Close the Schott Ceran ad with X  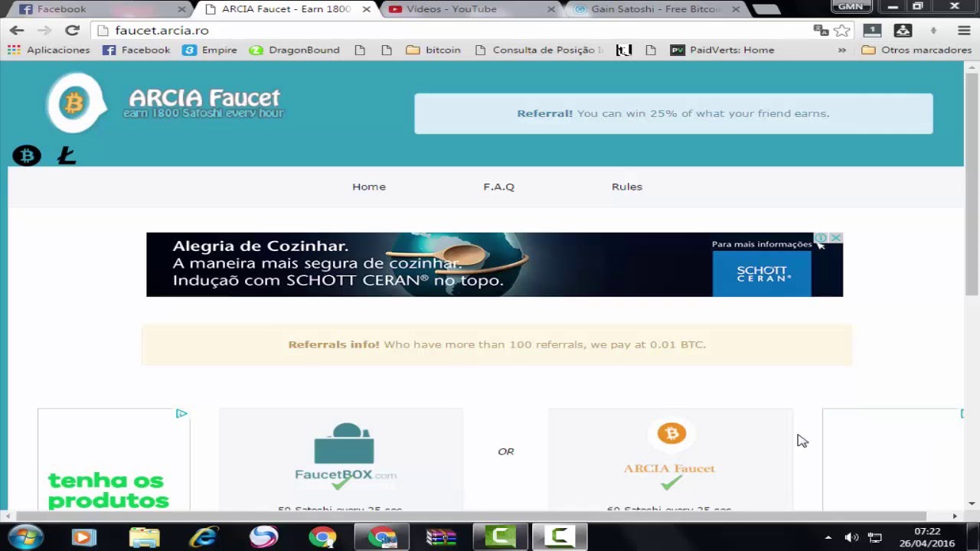click(x=836, y=238)
